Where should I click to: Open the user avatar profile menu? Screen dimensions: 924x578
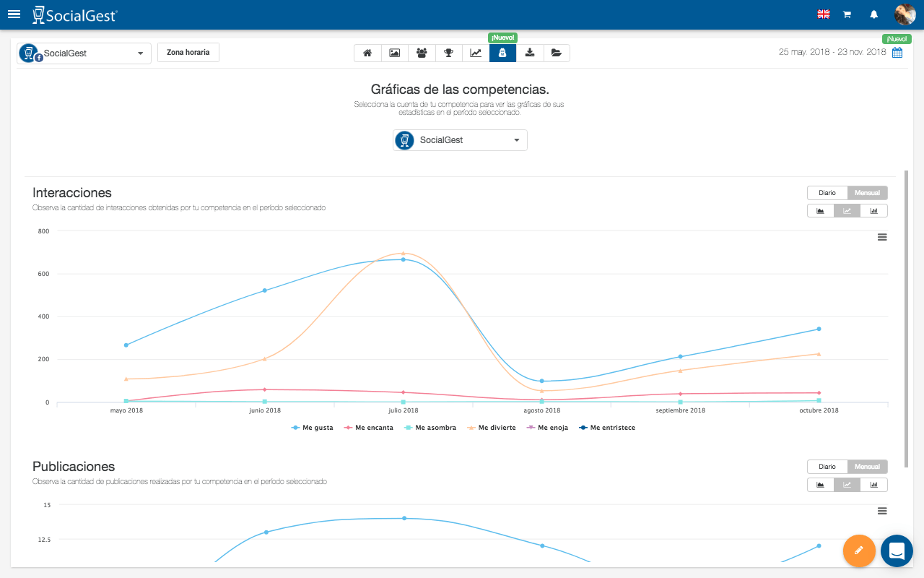point(905,14)
